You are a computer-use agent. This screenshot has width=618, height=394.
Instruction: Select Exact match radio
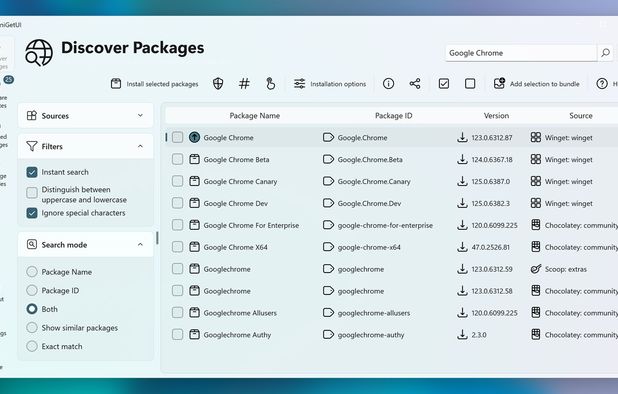click(x=32, y=346)
